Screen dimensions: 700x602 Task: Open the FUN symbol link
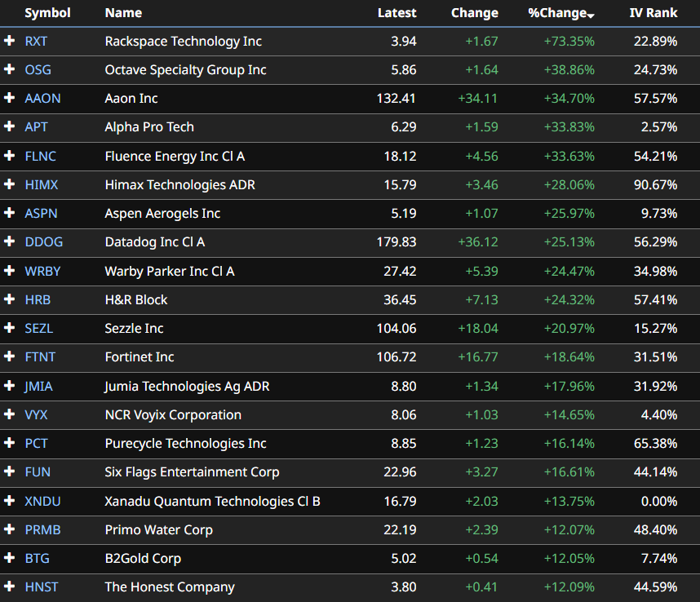[x=38, y=472]
